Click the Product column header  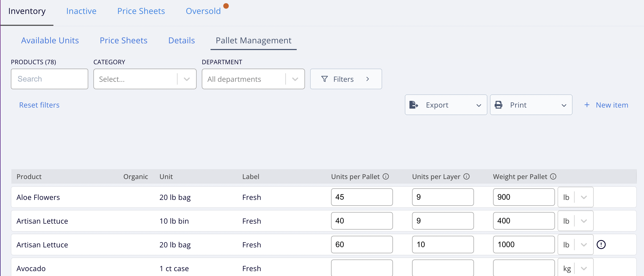(x=29, y=177)
